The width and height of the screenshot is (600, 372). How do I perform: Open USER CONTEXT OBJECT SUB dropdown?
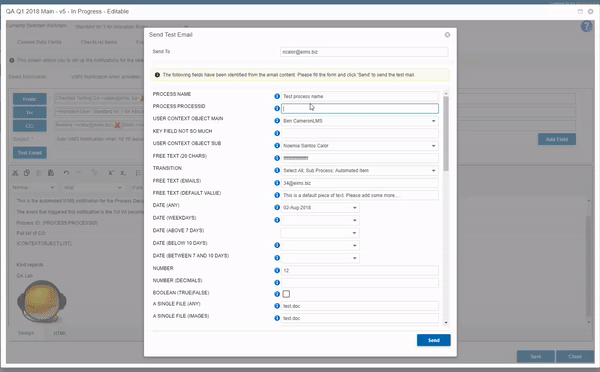pos(434,146)
